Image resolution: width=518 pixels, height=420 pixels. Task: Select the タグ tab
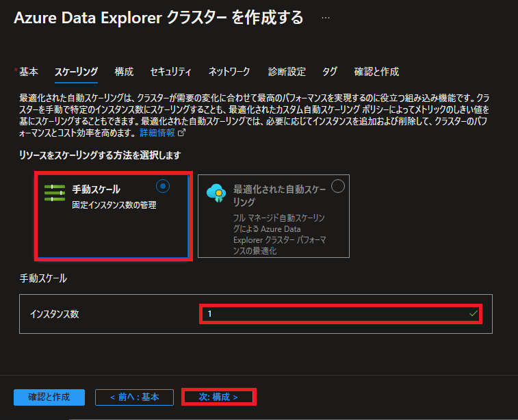pos(330,72)
